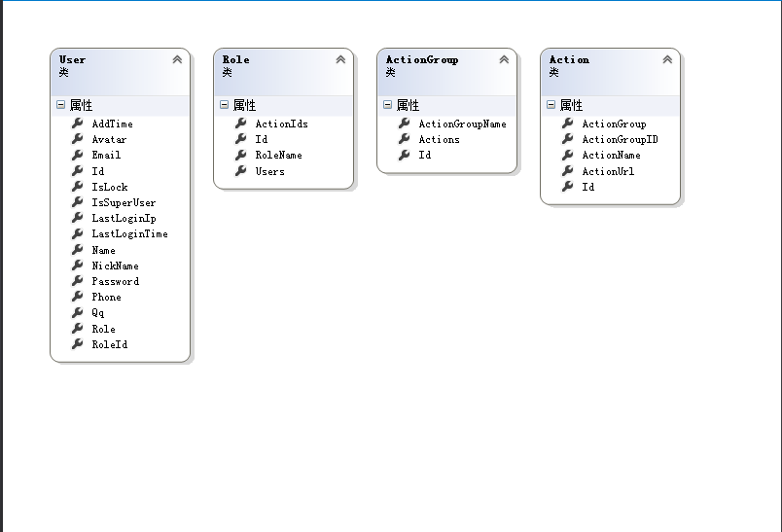
Task: Select the ActionGroupName property text
Action: (462, 124)
